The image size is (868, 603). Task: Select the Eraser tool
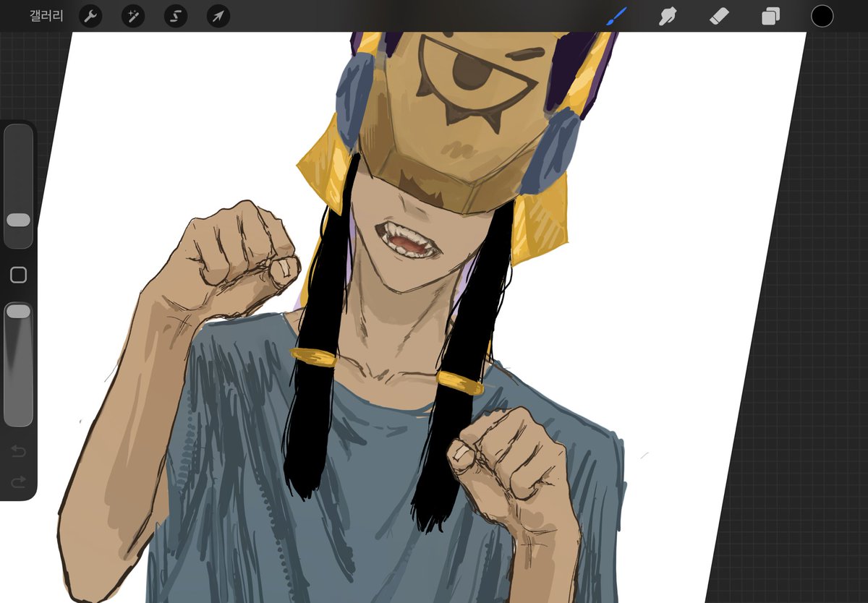tap(719, 16)
